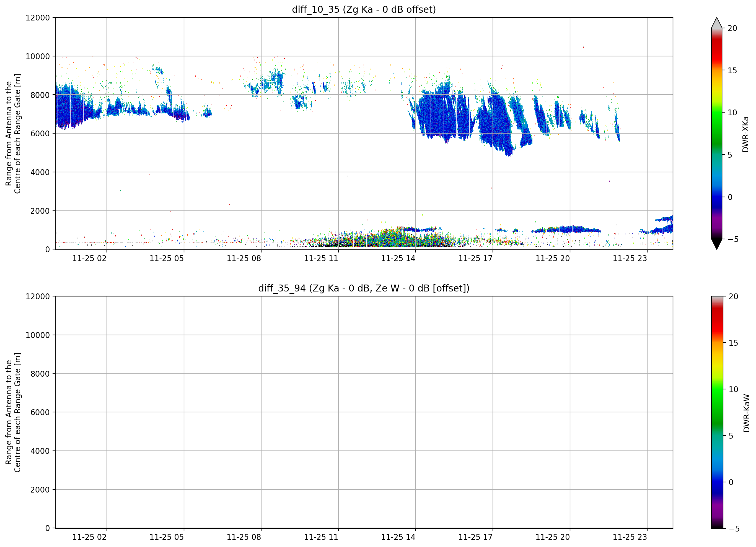This screenshot has height=547, width=756.
Task: Click the DWR-KaW color gradient bar
Action: (x=717, y=412)
